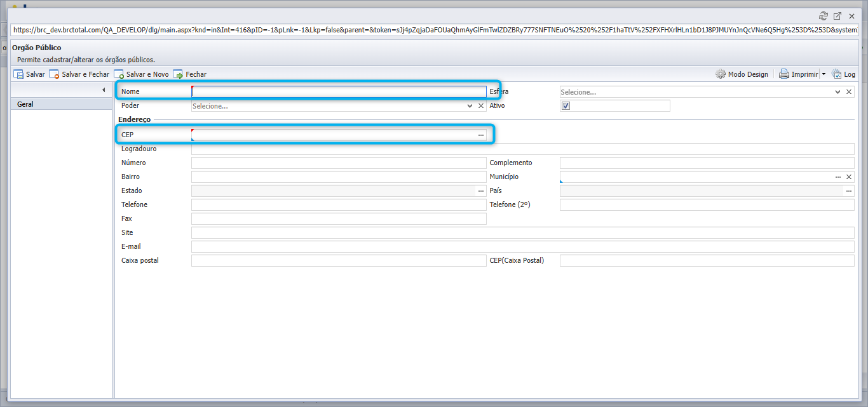The height and width of the screenshot is (407, 868).
Task: Click the Caixa postal input field
Action: coord(339,260)
